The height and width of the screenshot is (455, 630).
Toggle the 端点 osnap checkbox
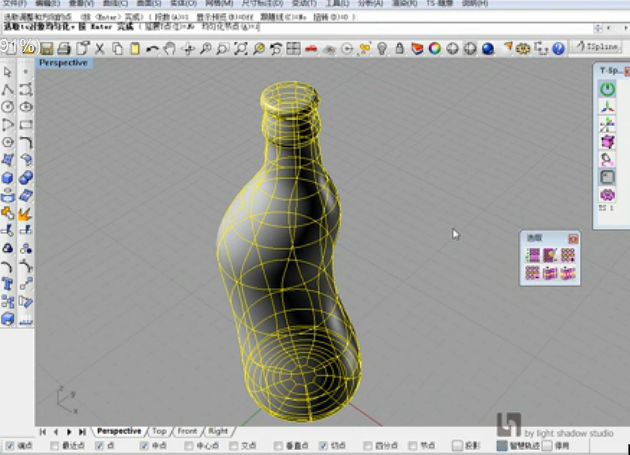[10, 446]
